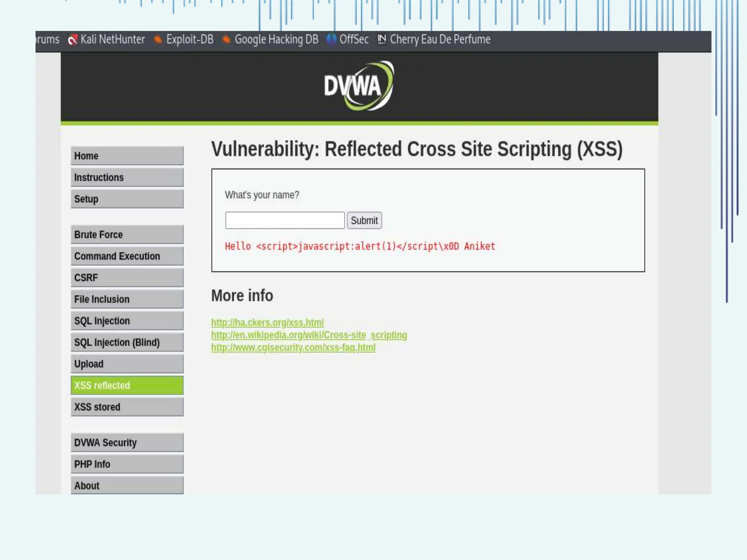Viewport: 747px width, 560px height.
Task: Open DVWA Security settings
Action: point(127,443)
